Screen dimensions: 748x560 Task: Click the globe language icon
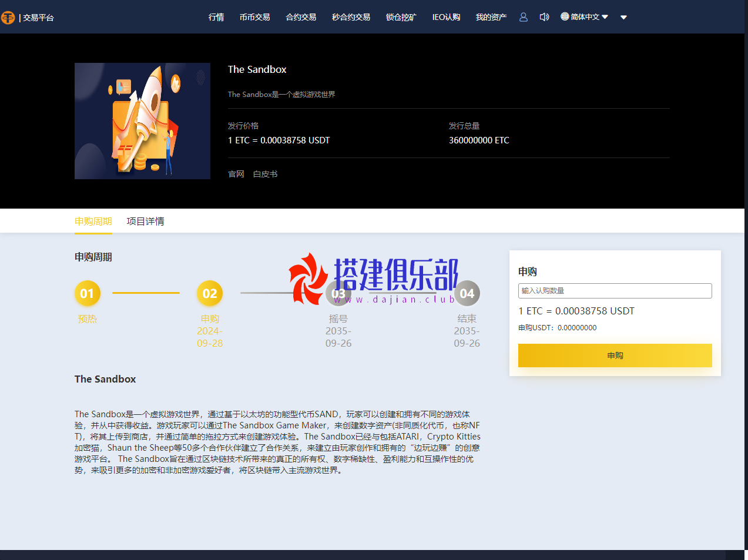[x=565, y=16]
